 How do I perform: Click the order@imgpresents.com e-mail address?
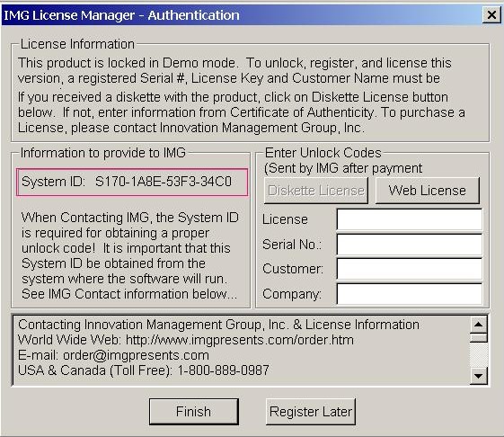(x=136, y=355)
